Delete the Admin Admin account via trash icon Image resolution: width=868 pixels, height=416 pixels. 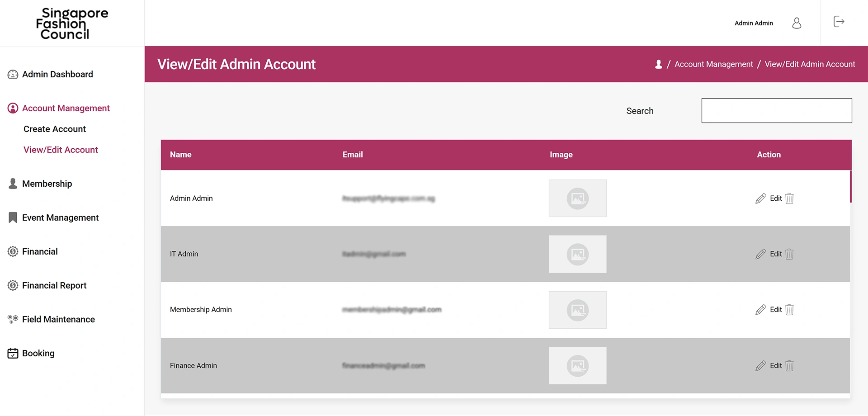point(790,199)
